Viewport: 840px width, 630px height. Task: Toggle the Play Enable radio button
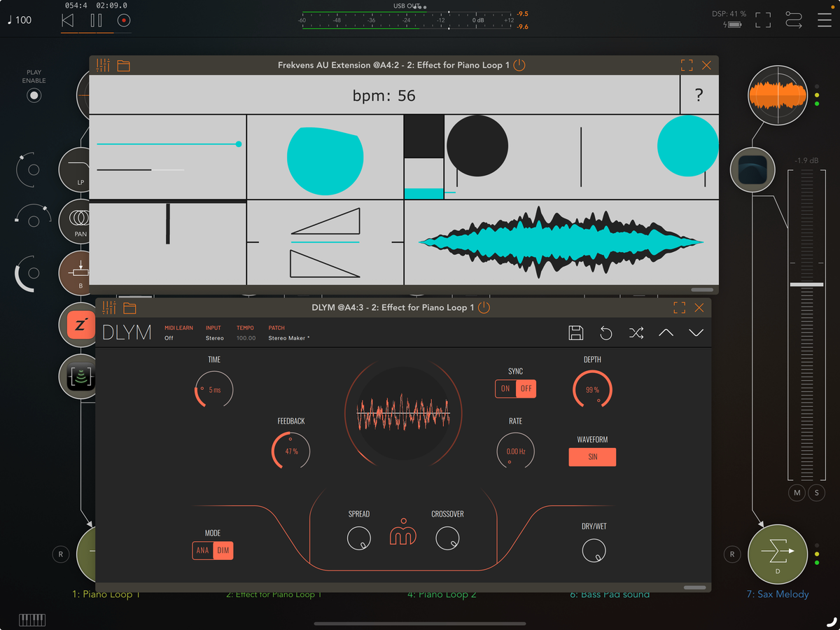pyautogui.click(x=34, y=96)
